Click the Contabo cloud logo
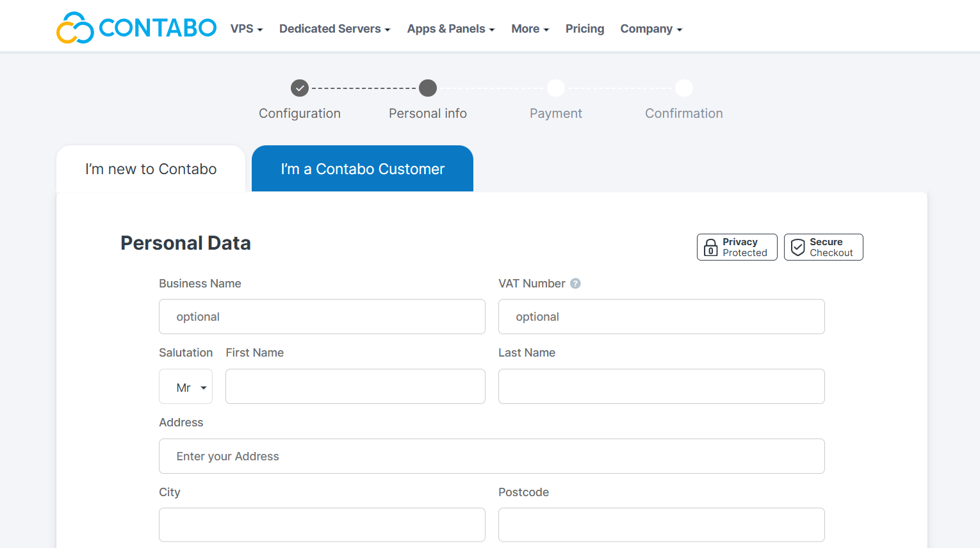980x548 pixels. [x=136, y=28]
